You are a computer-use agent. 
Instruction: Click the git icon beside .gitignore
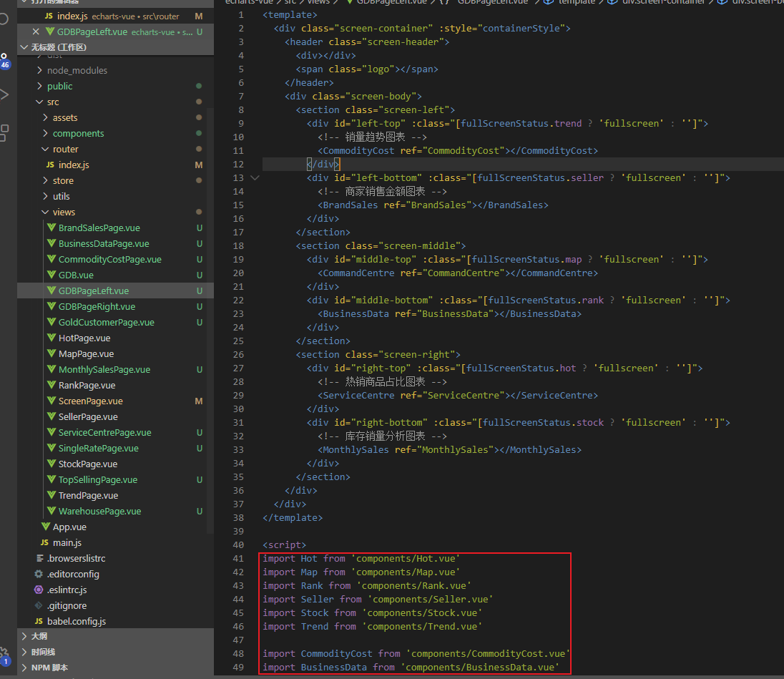pos(39,605)
